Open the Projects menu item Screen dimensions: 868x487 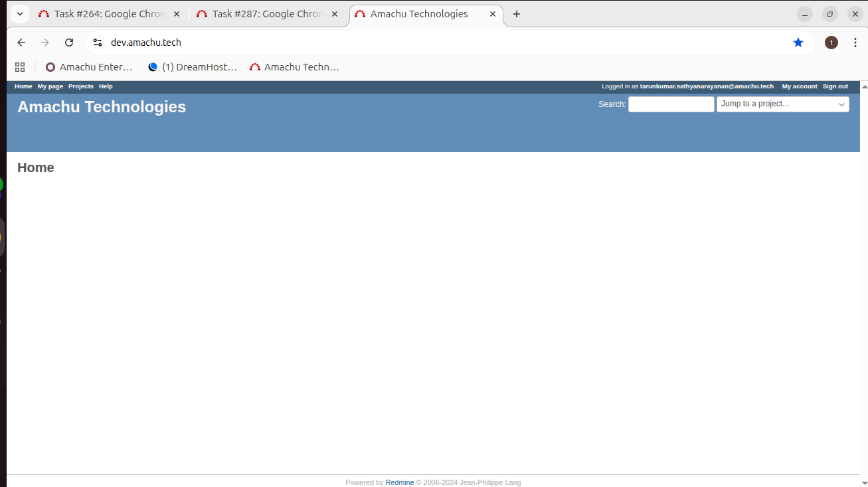point(80,86)
